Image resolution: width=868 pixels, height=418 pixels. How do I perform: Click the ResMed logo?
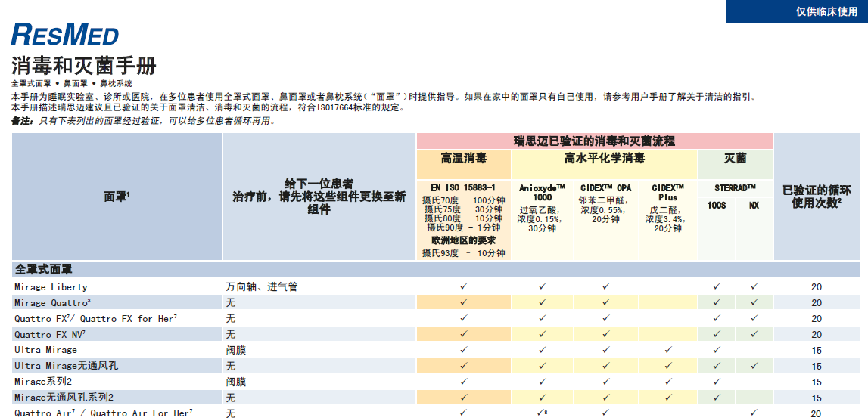pos(65,34)
